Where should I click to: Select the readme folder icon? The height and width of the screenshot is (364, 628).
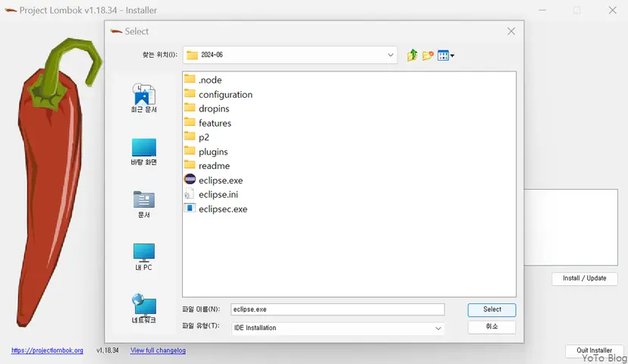pyautogui.click(x=190, y=165)
